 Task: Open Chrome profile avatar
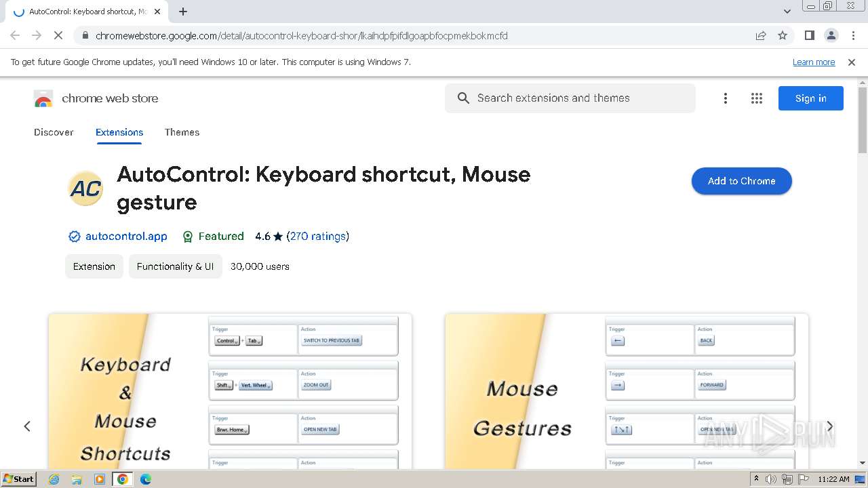[831, 35]
